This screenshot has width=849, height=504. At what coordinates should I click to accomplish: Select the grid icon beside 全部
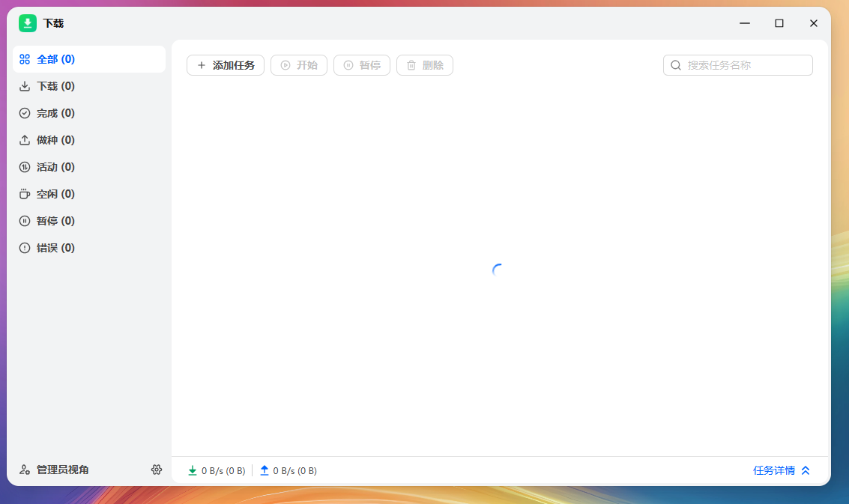[24, 58]
